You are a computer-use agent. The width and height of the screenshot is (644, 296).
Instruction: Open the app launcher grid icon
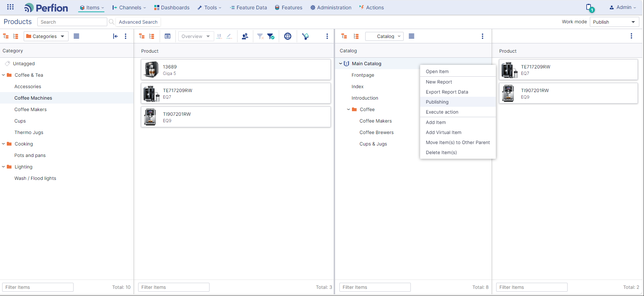point(10,7)
